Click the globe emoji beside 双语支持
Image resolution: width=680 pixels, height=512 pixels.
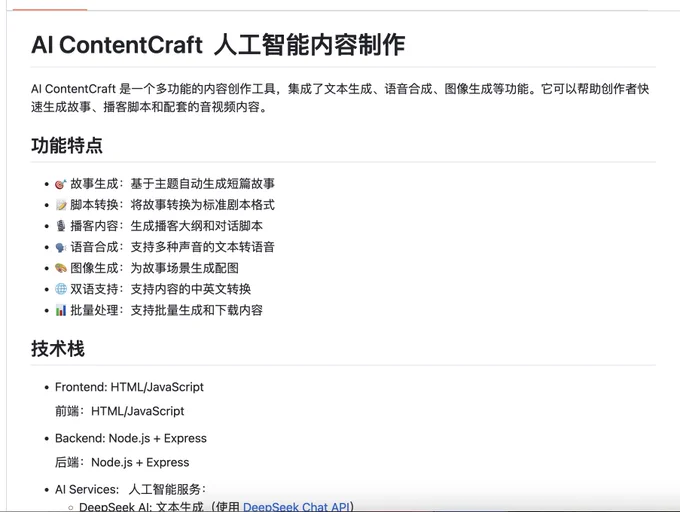point(61,289)
